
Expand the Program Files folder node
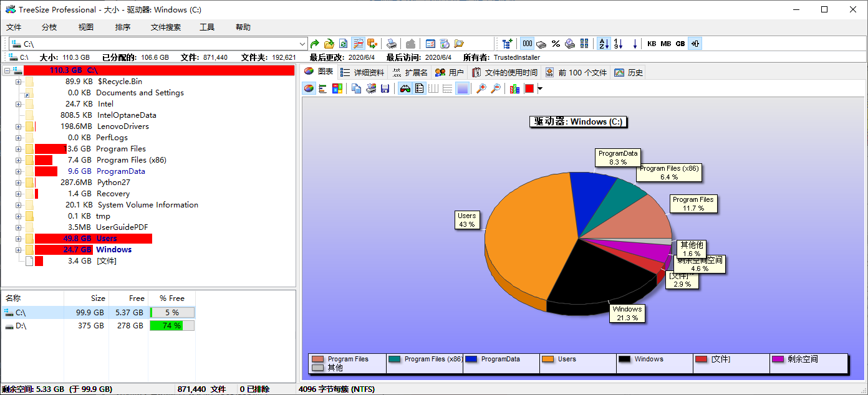[x=18, y=149]
